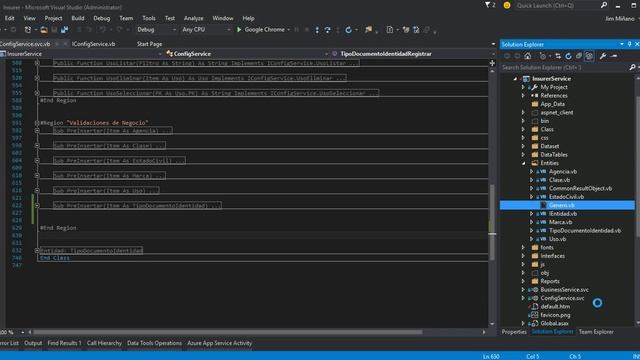Viewport: 640px width, 360px height.
Task: Open the Call Hierarchy tab
Action: click(x=104, y=343)
